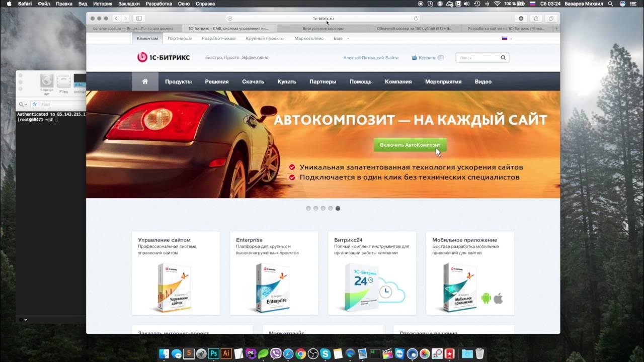
Task: Click the Safari forward arrow button
Action: 125,19
